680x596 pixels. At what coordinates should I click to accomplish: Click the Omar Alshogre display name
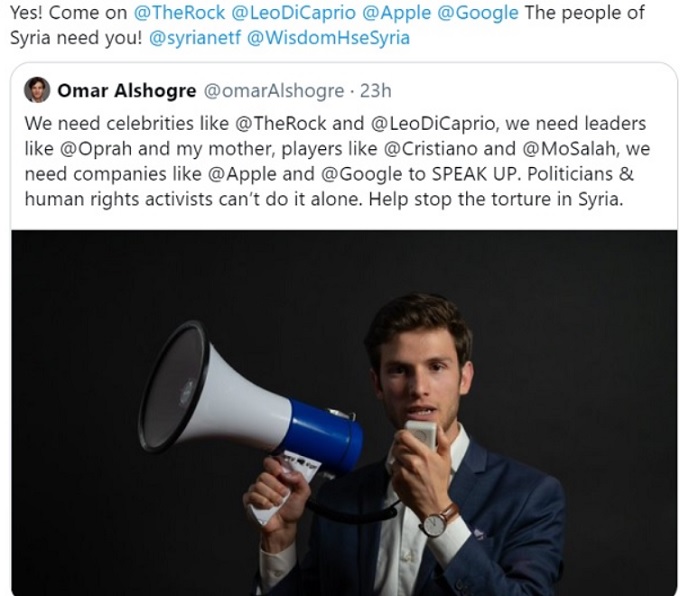[x=127, y=91]
